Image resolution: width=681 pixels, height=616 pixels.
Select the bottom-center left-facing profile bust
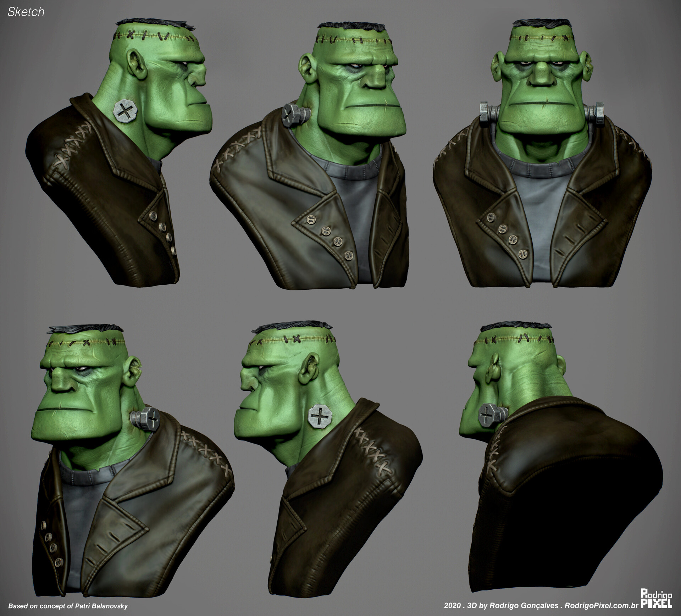(328, 457)
